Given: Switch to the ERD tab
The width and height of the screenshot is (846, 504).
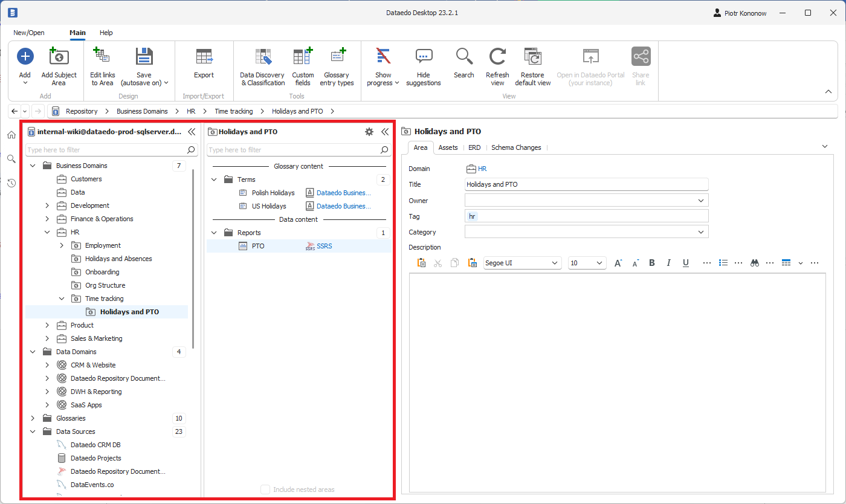Looking at the screenshot, I should 474,147.
